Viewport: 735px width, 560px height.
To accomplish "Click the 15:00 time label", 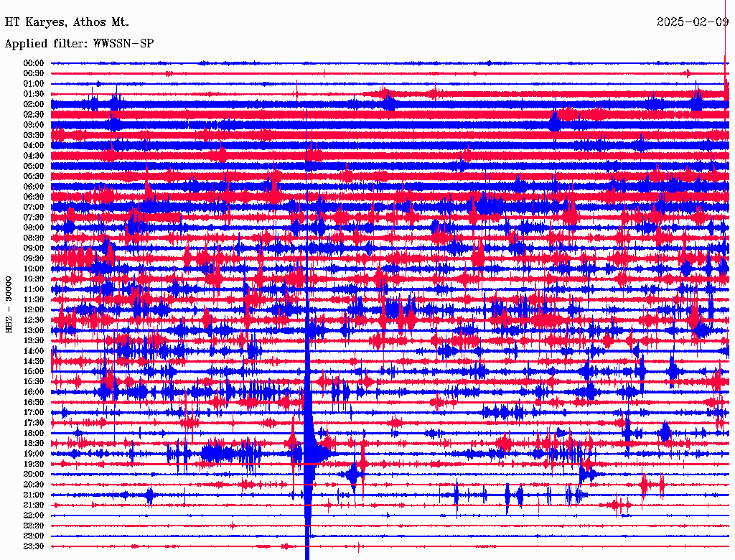I will 34,371.
